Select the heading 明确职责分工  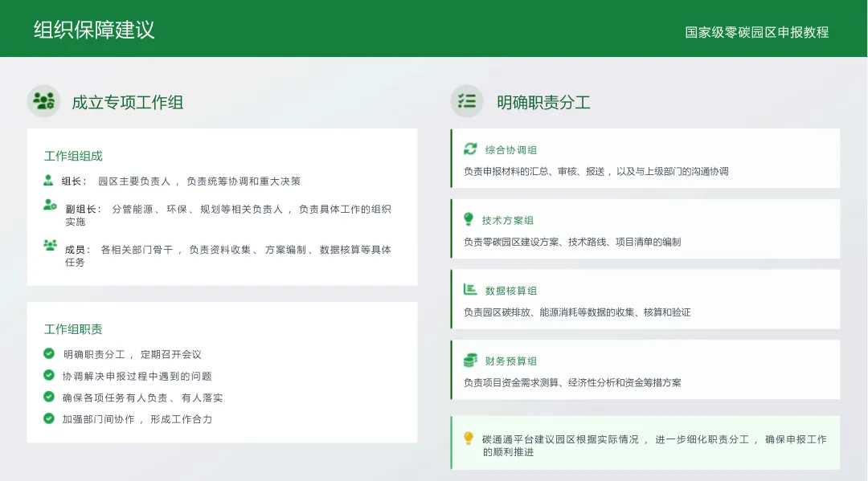point(543,102)
